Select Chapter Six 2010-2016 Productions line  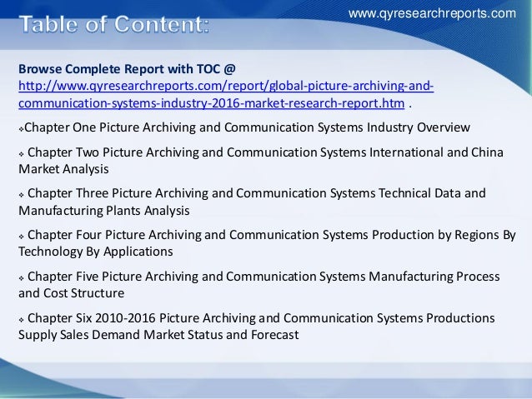pyautogui.click(x=257, y=327)
